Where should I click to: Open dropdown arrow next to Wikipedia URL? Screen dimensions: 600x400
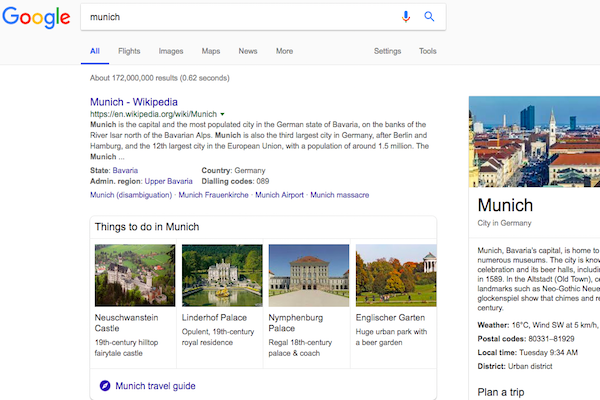222,114
